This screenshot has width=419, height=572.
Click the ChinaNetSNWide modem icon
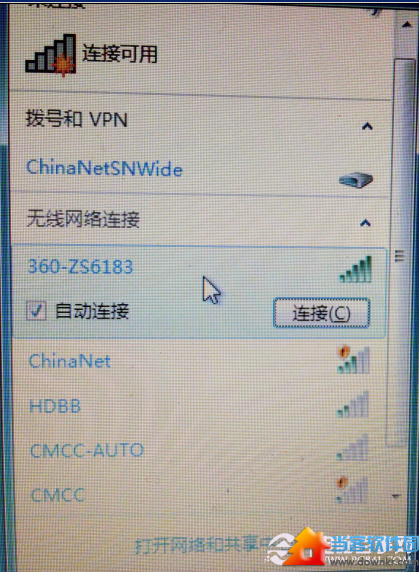click(356, 180)
